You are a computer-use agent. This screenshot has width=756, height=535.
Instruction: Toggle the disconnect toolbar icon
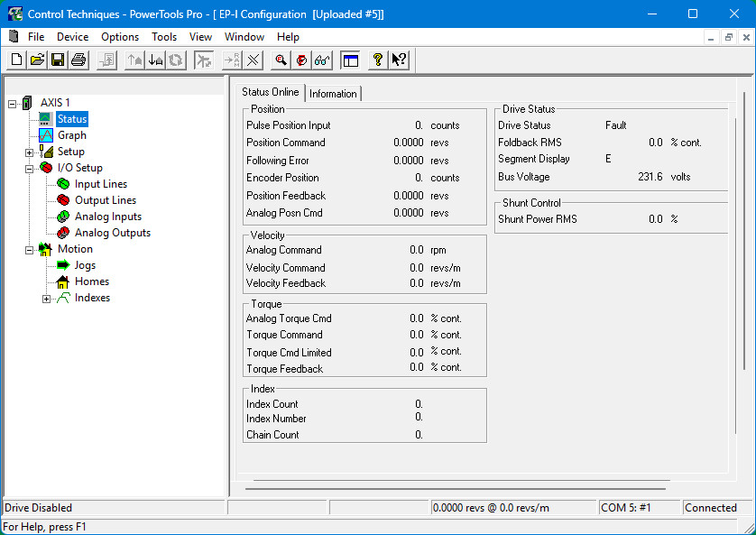(x=204, y=60)
